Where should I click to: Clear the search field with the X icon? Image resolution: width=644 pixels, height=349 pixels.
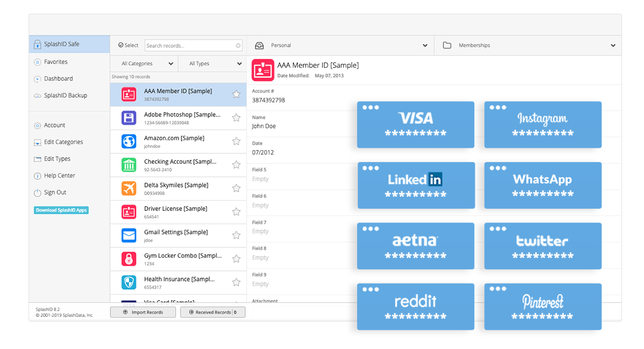[x=238, y=46]
